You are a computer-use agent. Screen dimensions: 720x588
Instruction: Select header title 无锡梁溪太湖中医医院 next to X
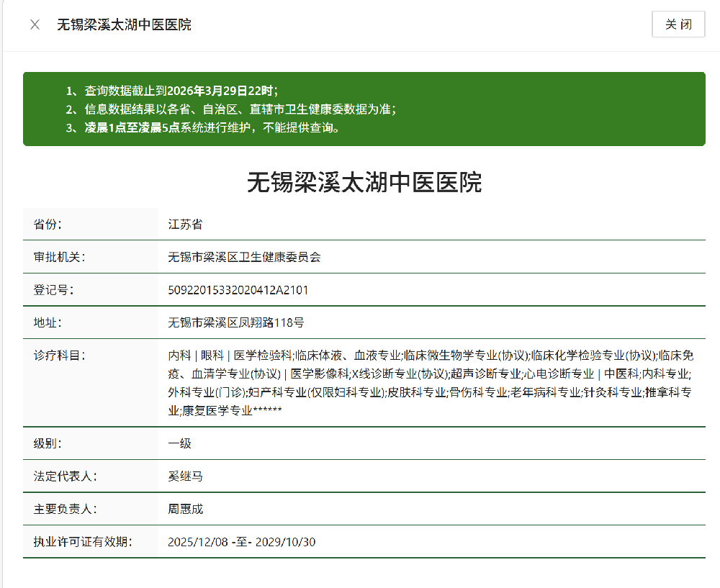tap(124, 24)
